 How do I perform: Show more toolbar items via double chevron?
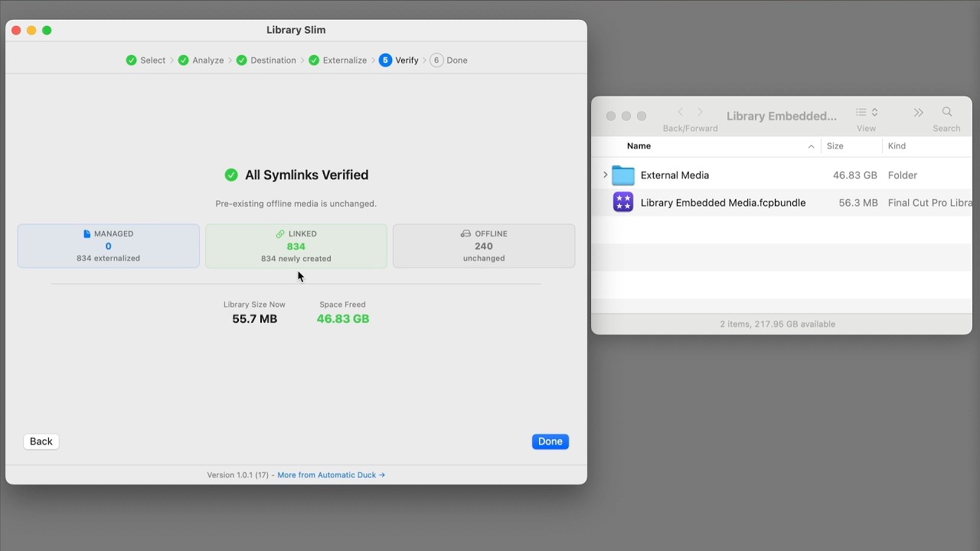pos(918,112)
